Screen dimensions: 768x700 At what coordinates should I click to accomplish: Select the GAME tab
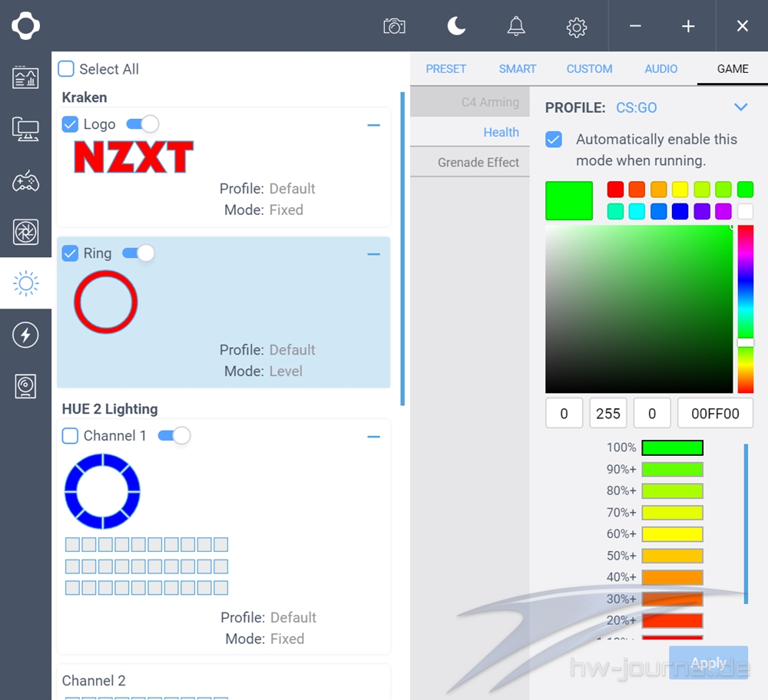tap(733, 68)
